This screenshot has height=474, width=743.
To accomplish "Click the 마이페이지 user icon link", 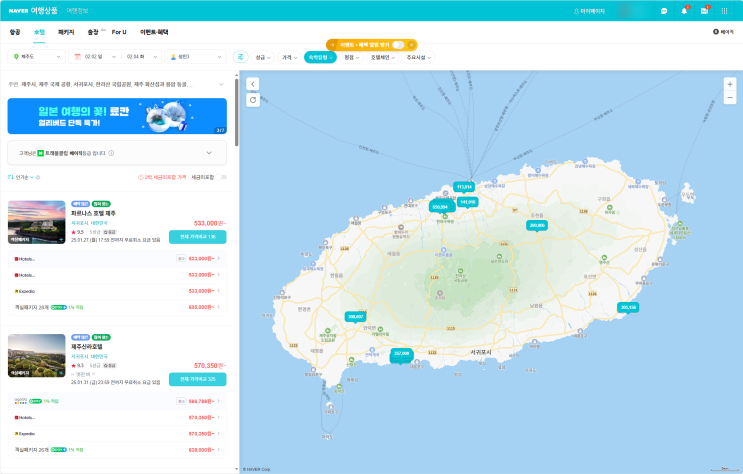I will [x=589, y=11].
